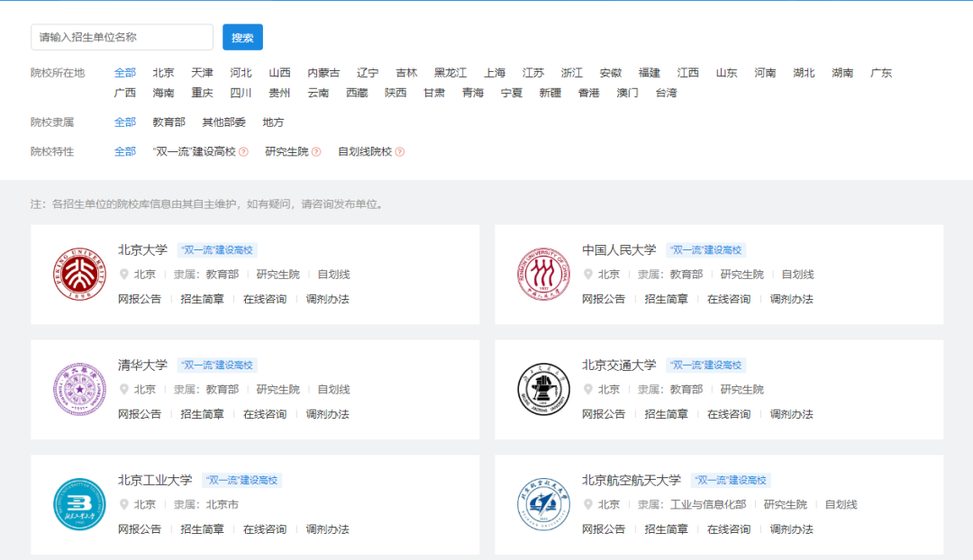Open the 北京航空航天大学 logo
Screen dimensions: 973x560
(x=543, y=504)
